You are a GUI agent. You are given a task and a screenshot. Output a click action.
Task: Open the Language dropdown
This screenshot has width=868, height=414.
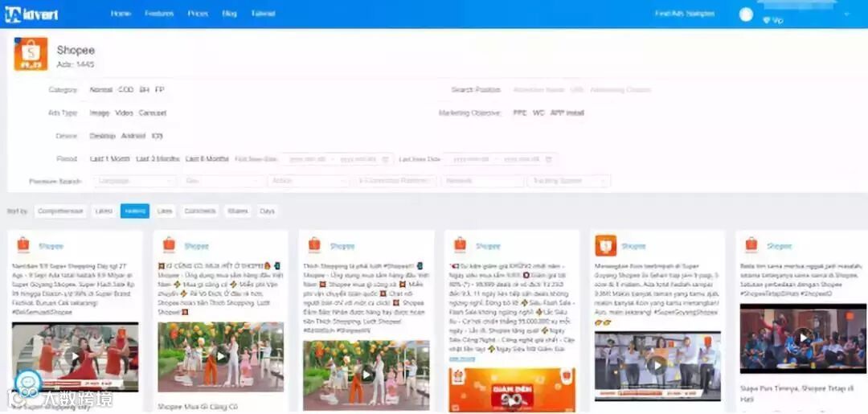[135, 181]
